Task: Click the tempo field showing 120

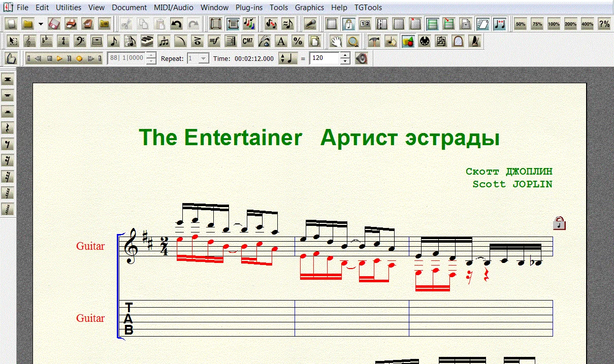Action: pyautogui.click(x=324, y=58)
